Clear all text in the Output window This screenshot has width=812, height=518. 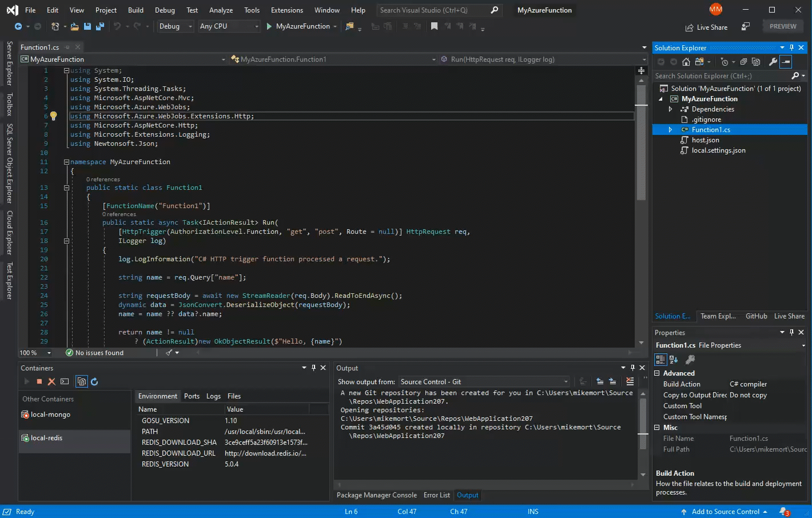point(630,381)
